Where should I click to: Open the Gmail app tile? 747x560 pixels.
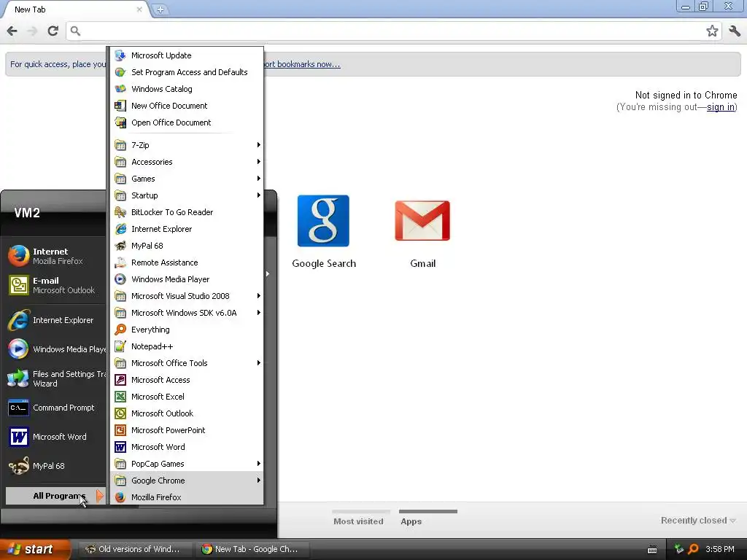pos(422,231)
